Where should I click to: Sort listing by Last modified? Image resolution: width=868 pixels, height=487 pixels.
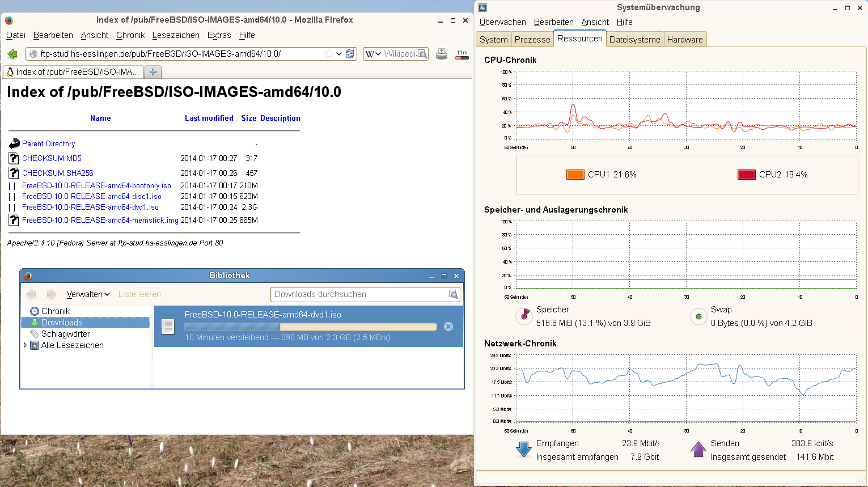tap(209, 118)
